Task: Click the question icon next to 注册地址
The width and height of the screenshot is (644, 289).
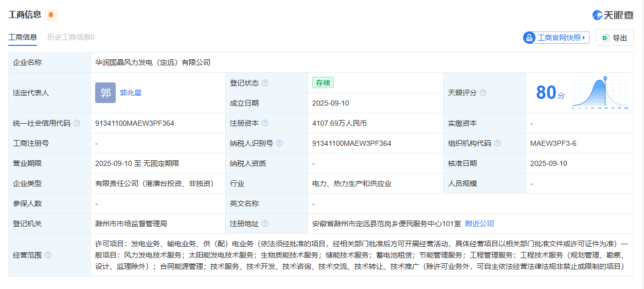Action: (265, 224)
